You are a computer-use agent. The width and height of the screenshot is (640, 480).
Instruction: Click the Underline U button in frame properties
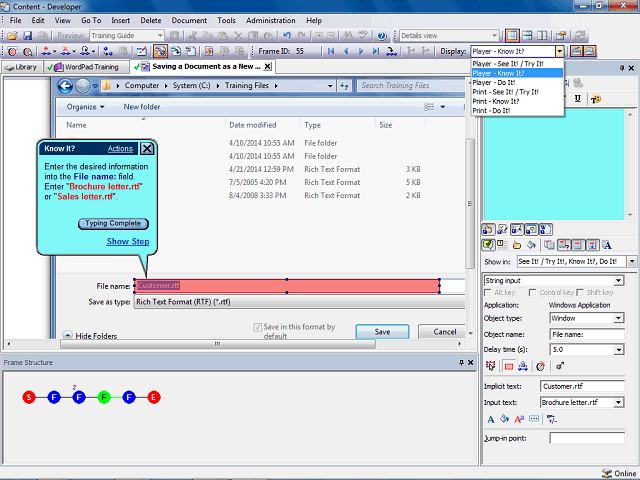[578, 99]
